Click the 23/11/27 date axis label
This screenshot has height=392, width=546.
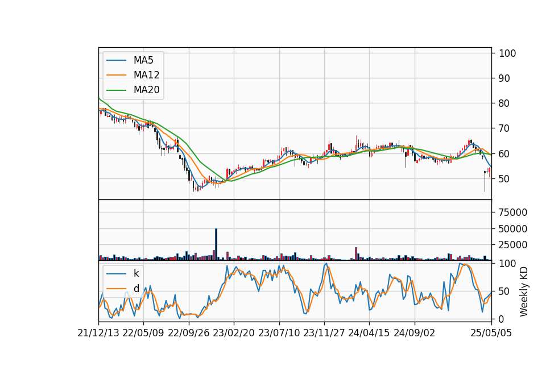tap(324, 333)
